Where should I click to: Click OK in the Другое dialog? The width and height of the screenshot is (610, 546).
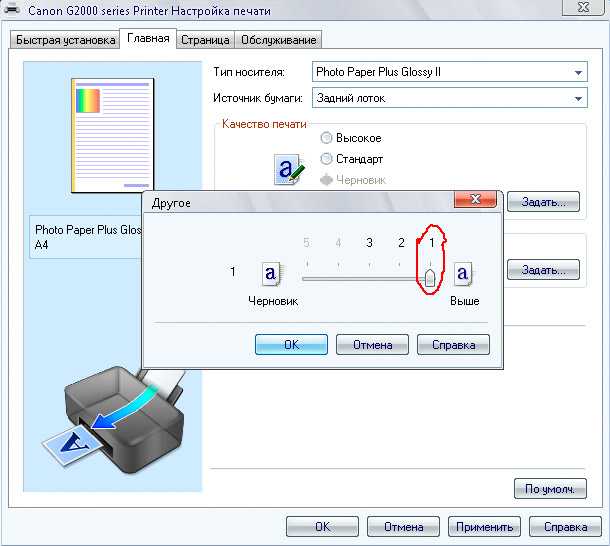291,344
